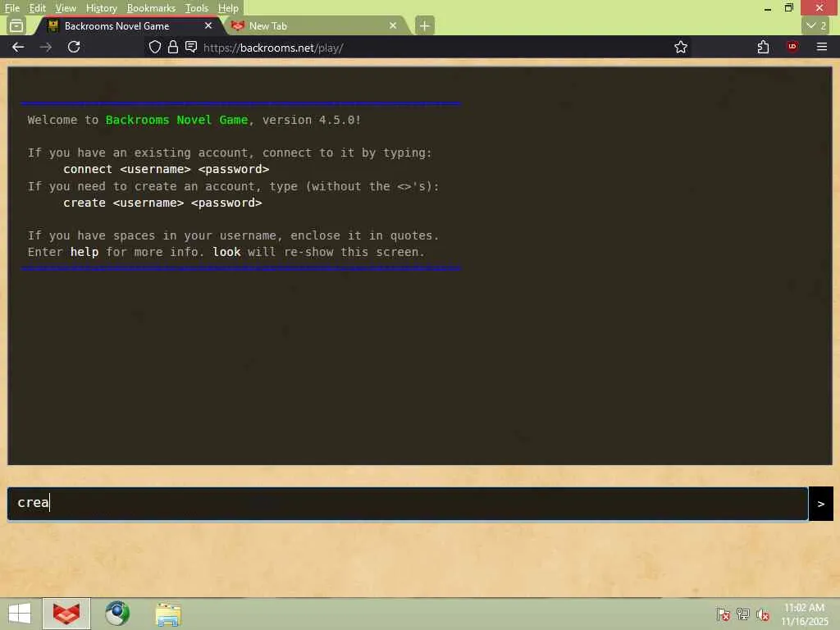The image size is (840, 630).
Task: Click 'create <username> <password>' line
Action: [x=162, y=203]
